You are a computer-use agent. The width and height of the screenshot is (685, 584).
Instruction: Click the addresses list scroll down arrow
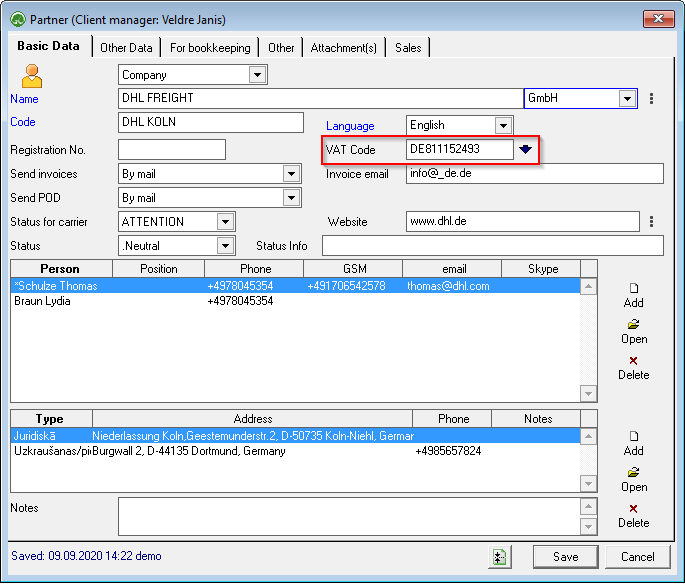click(x=588, y=484)
